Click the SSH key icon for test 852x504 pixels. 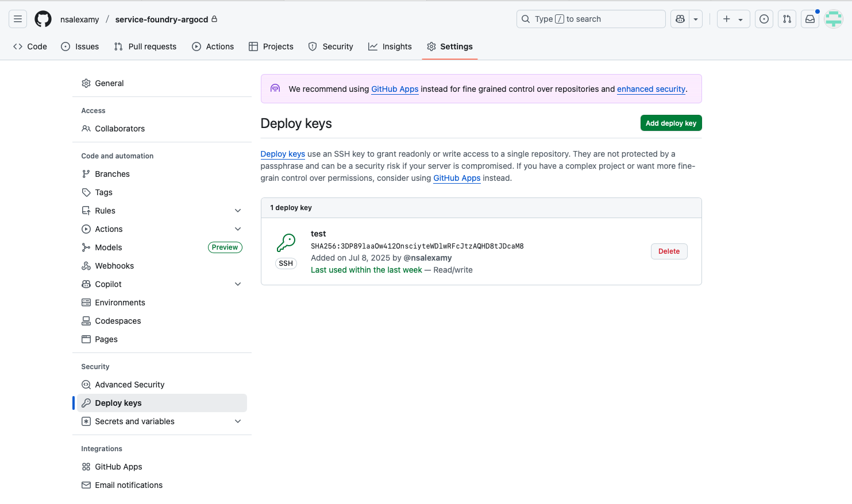click(286, 243)
